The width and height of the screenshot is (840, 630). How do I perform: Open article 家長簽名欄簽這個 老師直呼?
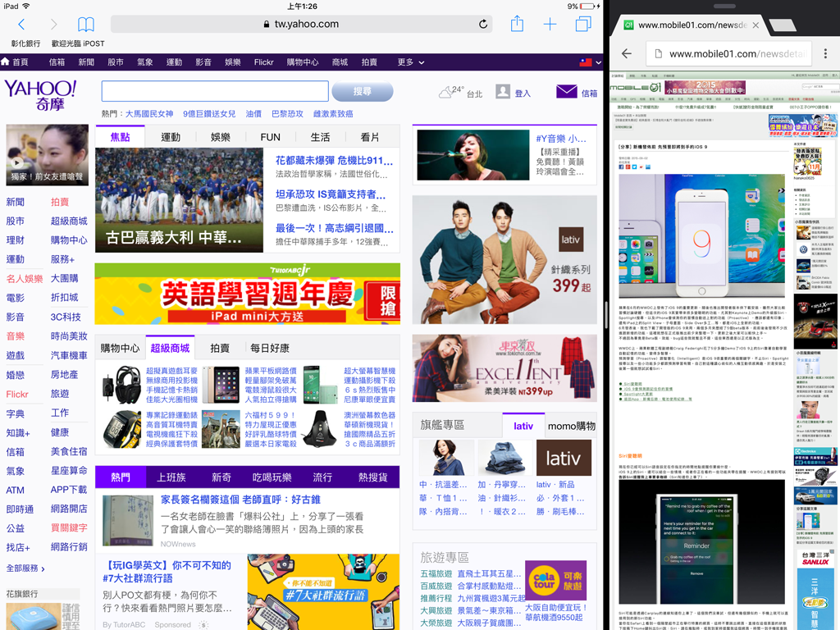click(240, 500)
